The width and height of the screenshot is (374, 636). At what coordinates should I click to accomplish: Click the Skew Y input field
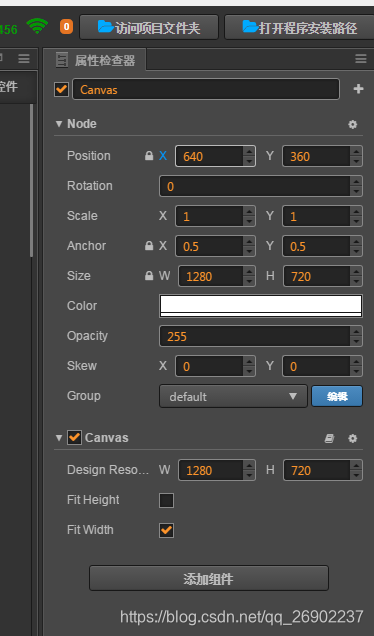click(x=316, y=366)
